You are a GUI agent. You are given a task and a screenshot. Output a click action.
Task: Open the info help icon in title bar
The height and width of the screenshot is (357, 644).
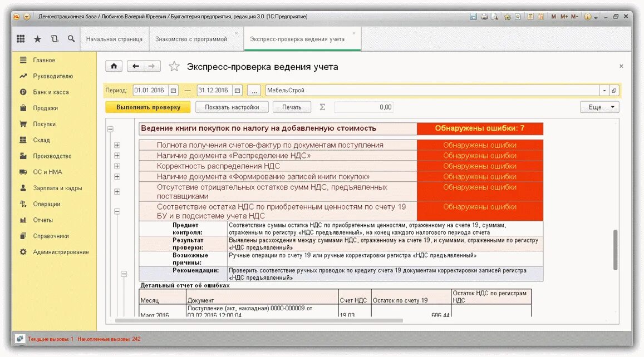[588, 17]
